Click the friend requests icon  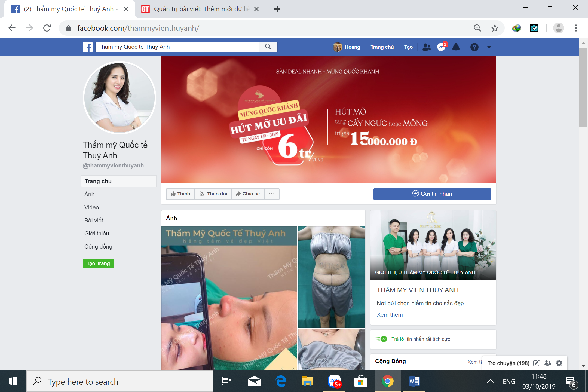pyautogui.click(x=426, y=47)
